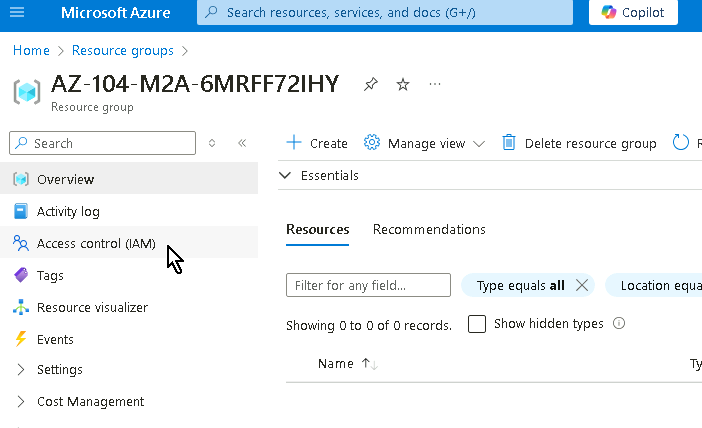Add resource group to favorites star
702x428 pixels.
pyautogui.click(x=403, y=84)
